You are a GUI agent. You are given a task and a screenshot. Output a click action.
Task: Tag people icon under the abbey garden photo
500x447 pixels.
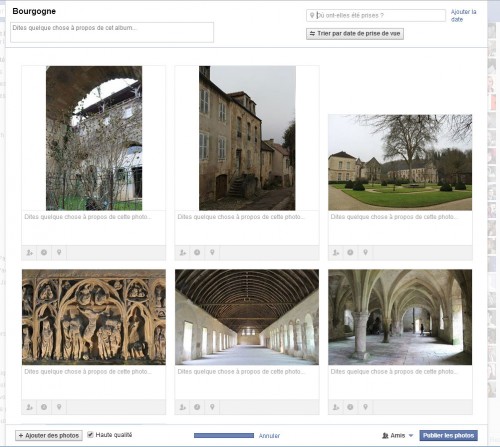[x=336, y=253]
